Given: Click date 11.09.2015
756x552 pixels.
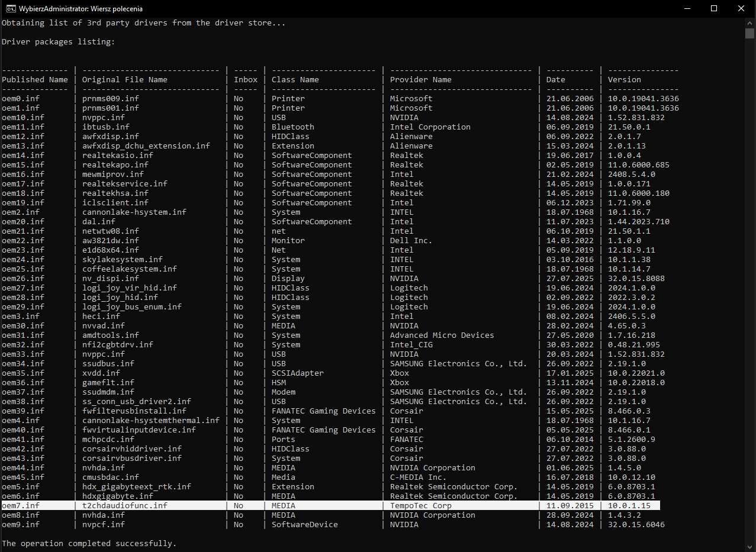Looking at the screenshot, I should coord(570,506).
